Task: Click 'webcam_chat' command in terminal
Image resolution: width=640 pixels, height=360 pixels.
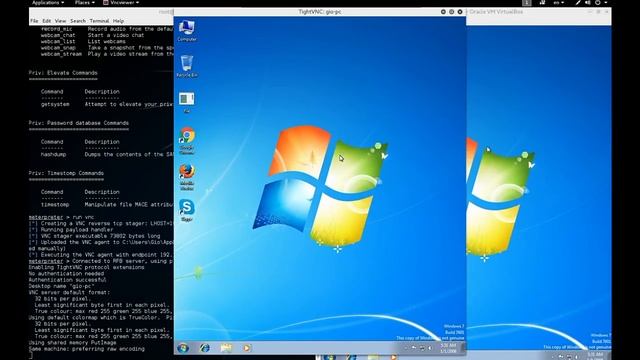Action: click(x=58, y=36)
